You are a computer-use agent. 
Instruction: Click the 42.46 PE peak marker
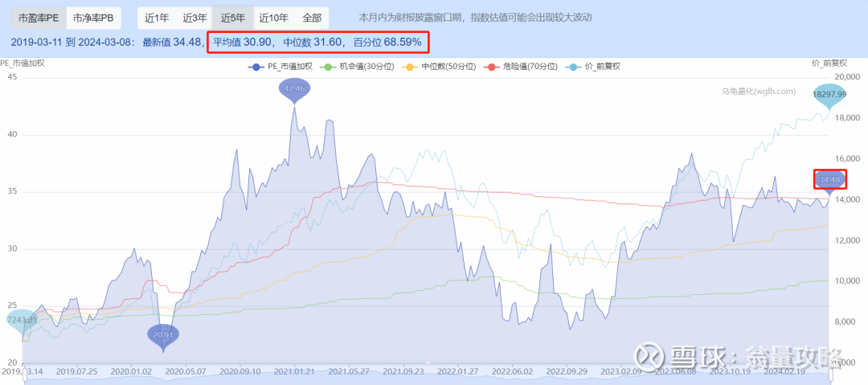(x=294, y=88)
